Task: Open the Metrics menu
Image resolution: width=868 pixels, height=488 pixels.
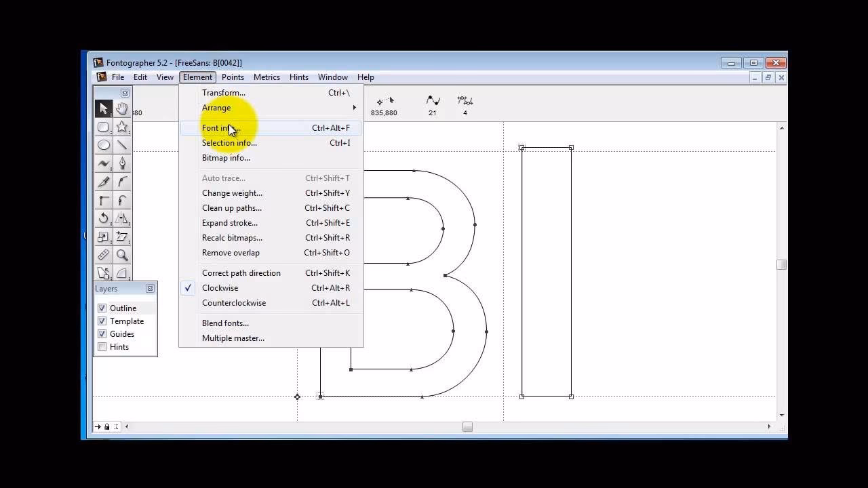Action: tap(267, 77)
